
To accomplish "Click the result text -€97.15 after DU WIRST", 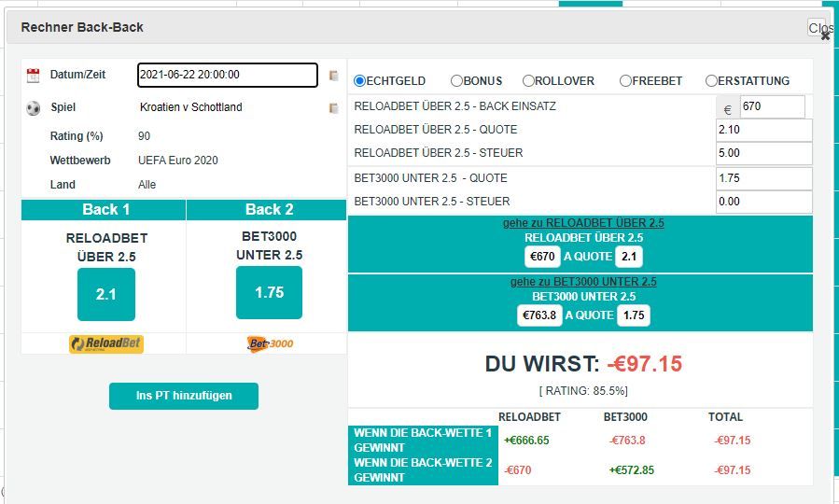I will pyautogui.click(x=644, y=364).
